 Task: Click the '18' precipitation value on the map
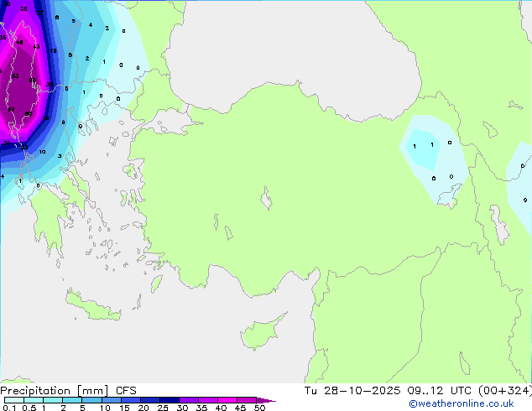point(53,51)
